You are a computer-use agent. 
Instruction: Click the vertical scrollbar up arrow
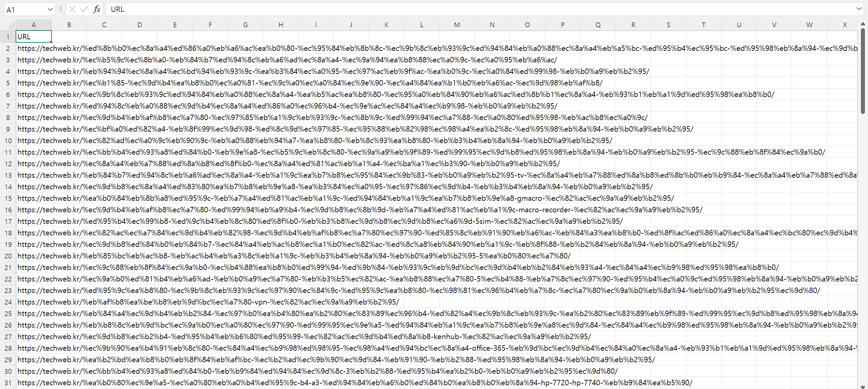click(863, 24)
